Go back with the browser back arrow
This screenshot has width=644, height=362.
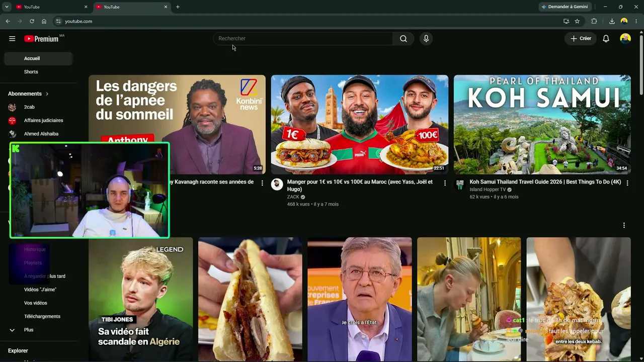coord(8,21)
